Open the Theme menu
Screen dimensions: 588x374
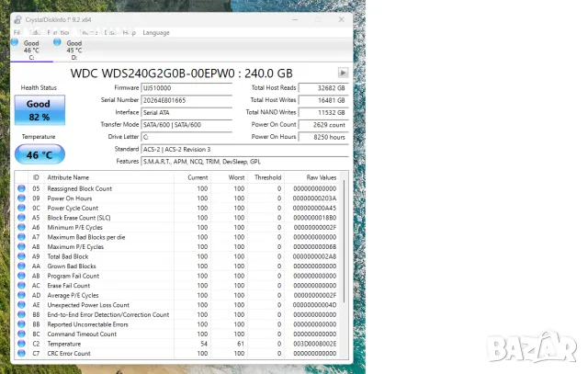coord(89,33)
